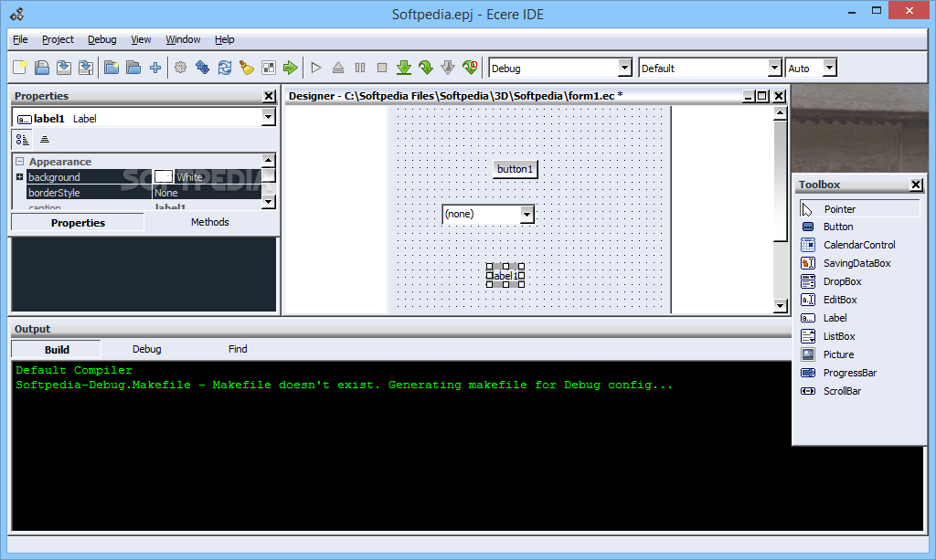Click the Save file floppy icon
936x560 pixels.
[x=42, y=68]
